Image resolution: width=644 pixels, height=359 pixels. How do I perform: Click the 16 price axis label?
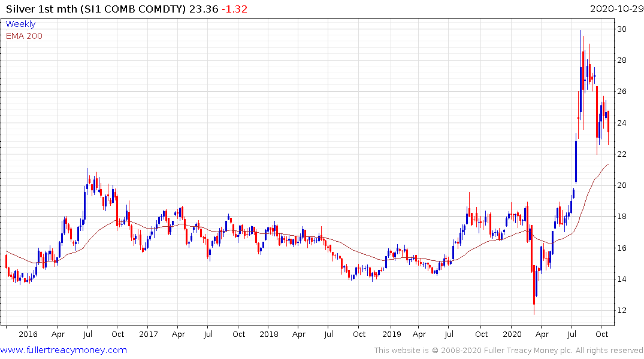click(x=621, y=248)
